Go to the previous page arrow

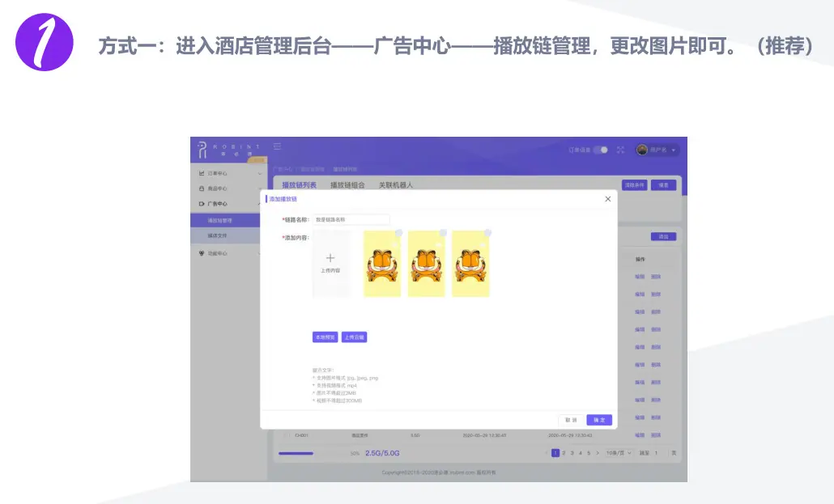[x=547, y=453]
